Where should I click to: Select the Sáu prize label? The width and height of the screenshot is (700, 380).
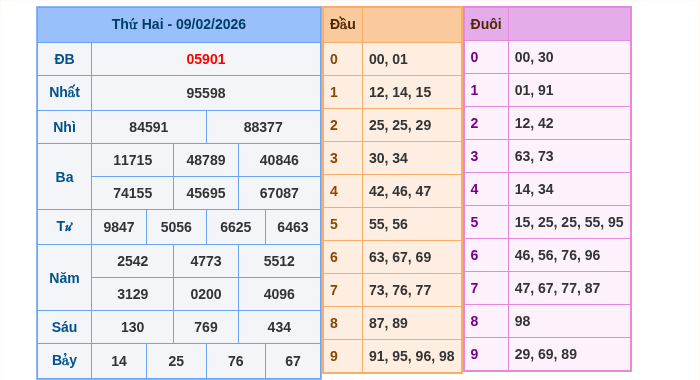click(x=64, y=327)
